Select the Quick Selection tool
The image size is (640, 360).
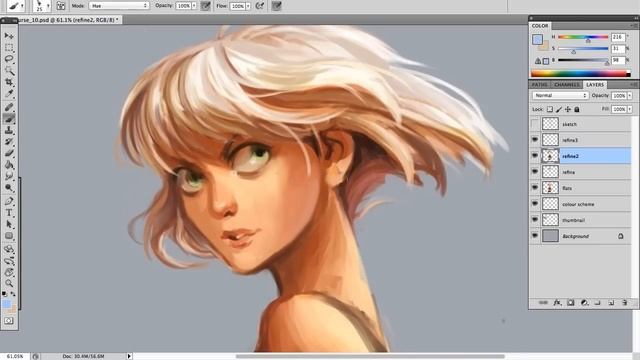[x=9, y=71]
